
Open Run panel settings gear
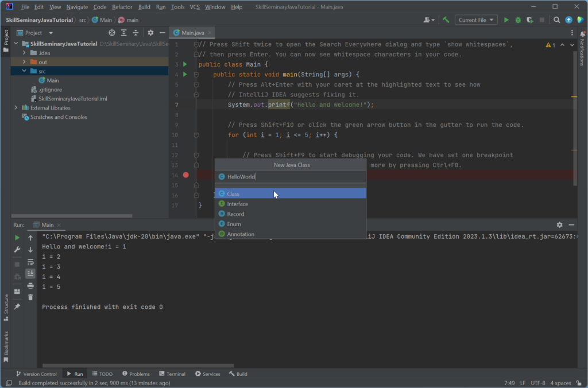(559, 225)
